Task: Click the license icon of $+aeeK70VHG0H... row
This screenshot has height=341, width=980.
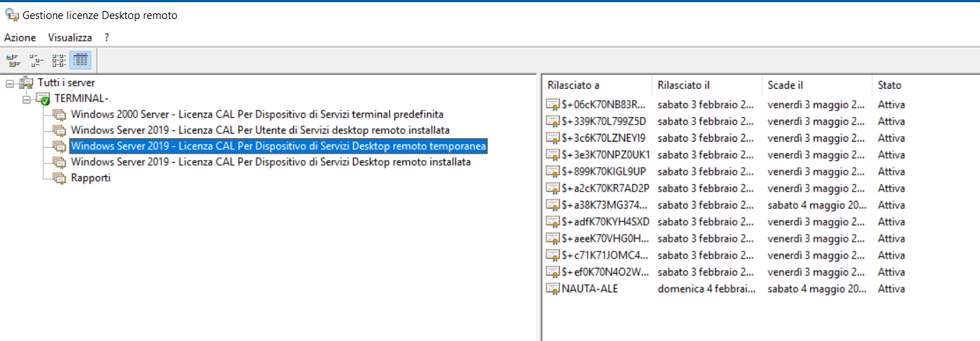Action: pyautogui.click(x=553, y=239)
